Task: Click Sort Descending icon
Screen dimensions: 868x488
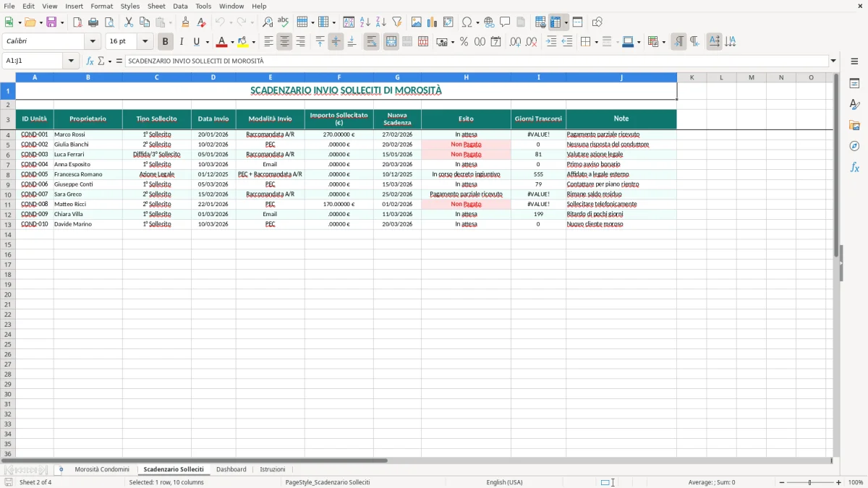Action: pos(381,22)
